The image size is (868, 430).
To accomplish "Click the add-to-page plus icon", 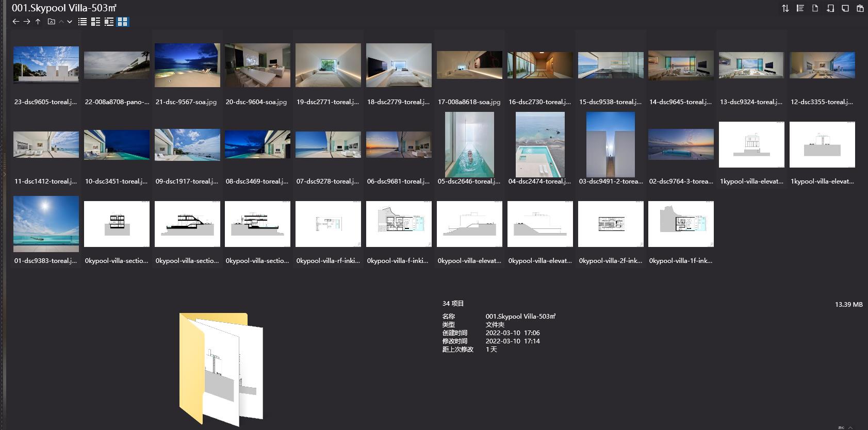I will pyautogui.click(x=830, y=8).
